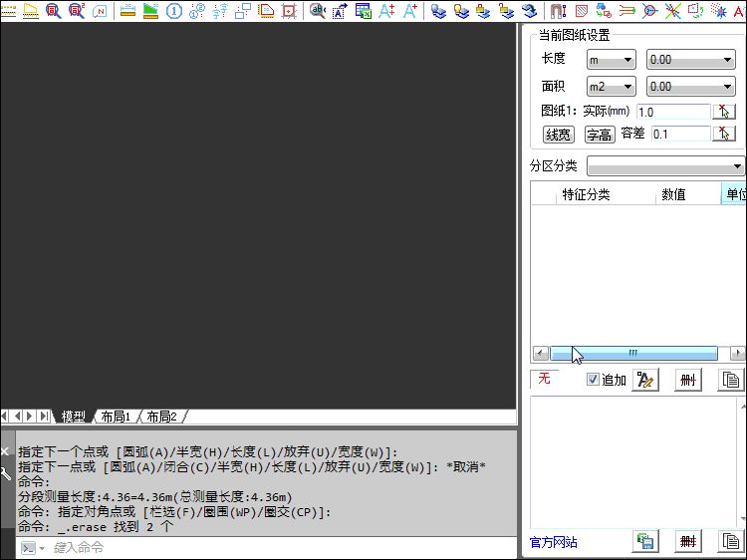Click the 字高 button
Screen dimensions: 747x560
pyautogui.click(x=598, y=135)
